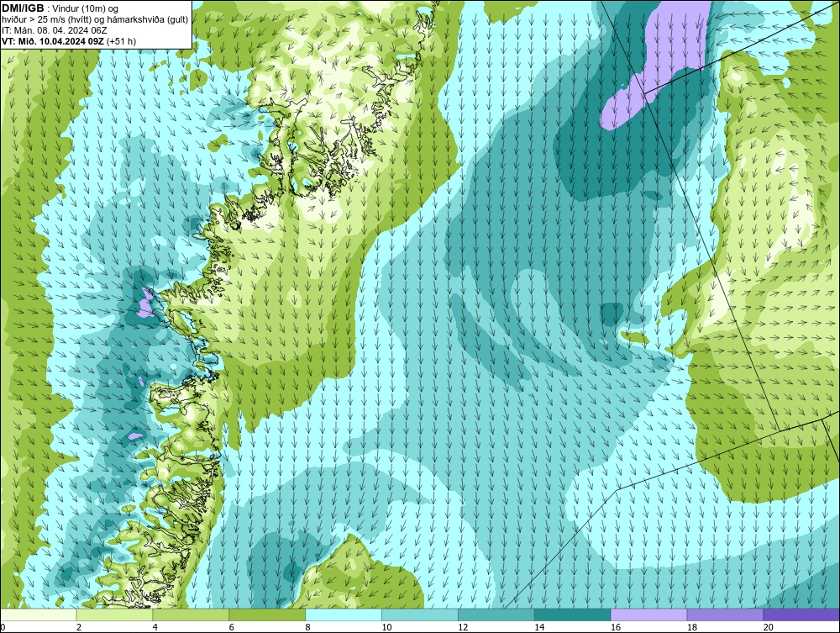Click the DMI/IGB title text
Viewport: 840px width, 633px height.
click(x=23, y=8)
